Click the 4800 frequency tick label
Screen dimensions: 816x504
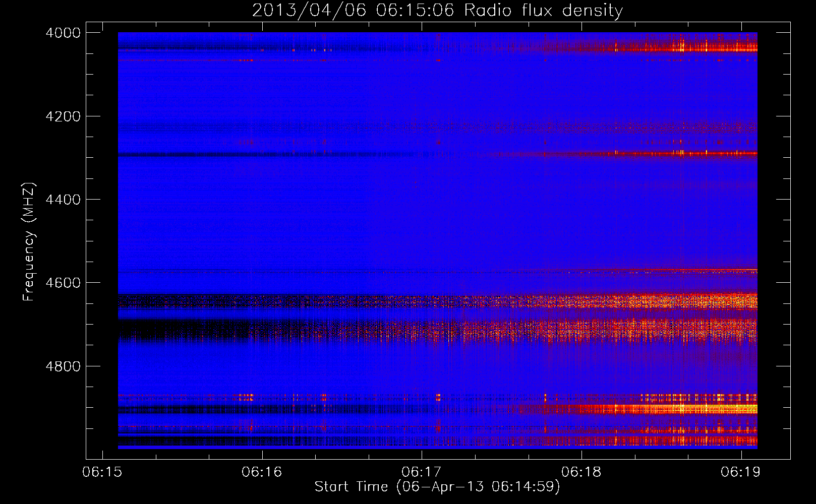[63, 366]
